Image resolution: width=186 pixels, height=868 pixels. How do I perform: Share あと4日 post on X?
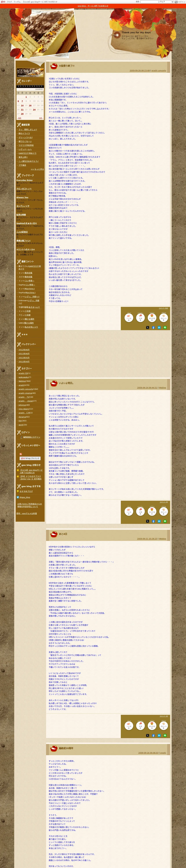click(147, 736)
